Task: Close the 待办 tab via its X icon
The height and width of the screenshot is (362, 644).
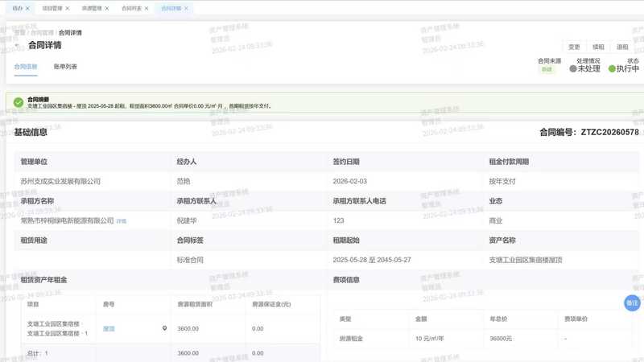Action: pos(27,8)
